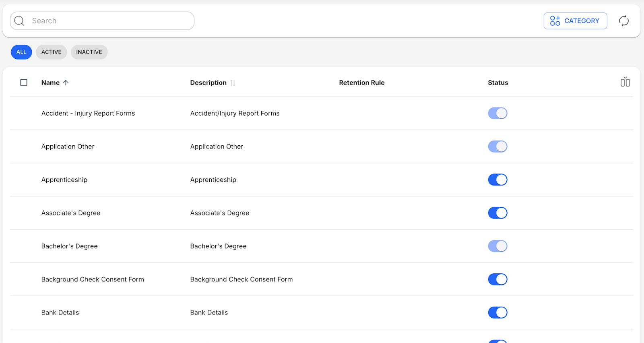The width and height of the screenshot is (644, 343).
Task: Switch off Bank Details status
Action: pyautogui.click(x=497, y=312)
